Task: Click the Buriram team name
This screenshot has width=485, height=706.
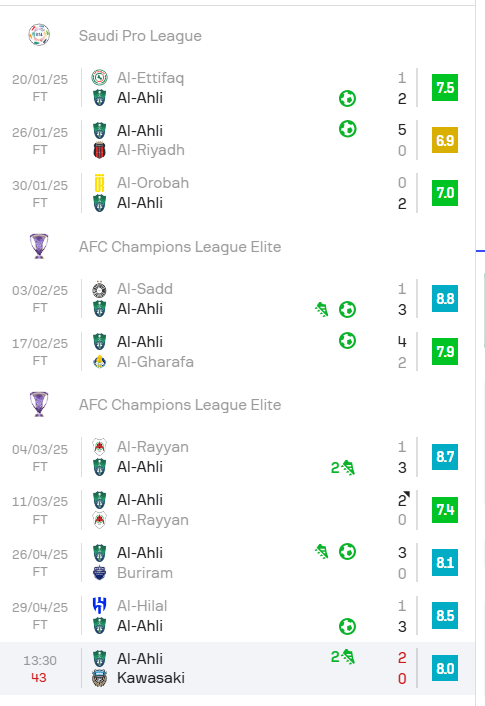Action: pos(145,573)
